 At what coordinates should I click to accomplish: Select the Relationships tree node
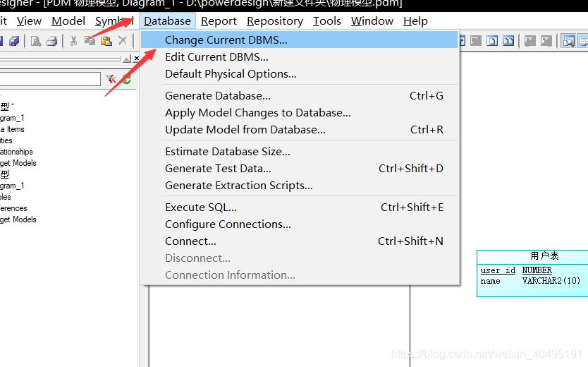(16, 152)
